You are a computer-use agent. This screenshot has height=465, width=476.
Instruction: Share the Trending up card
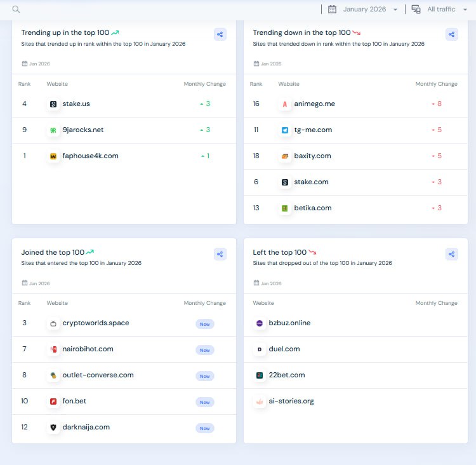220,34
